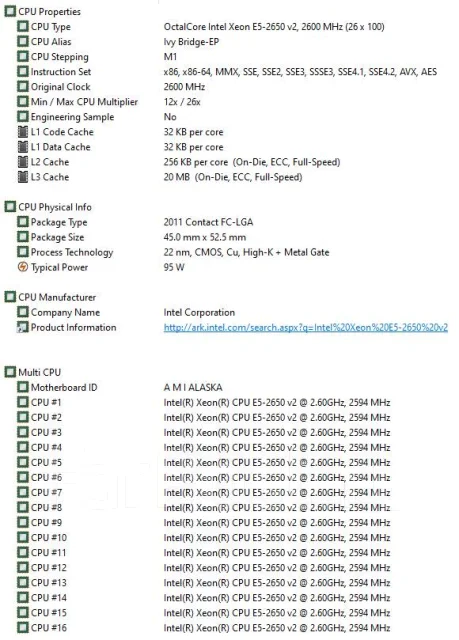Open the ark.intel.com product information link
Screen dimensions: 459x640
(x=306, y=327)
